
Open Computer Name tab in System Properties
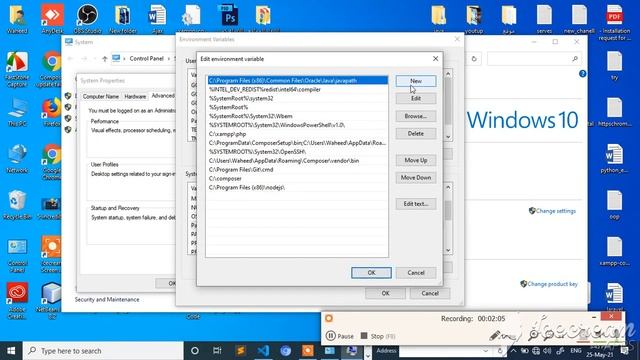tap(100, 97)
